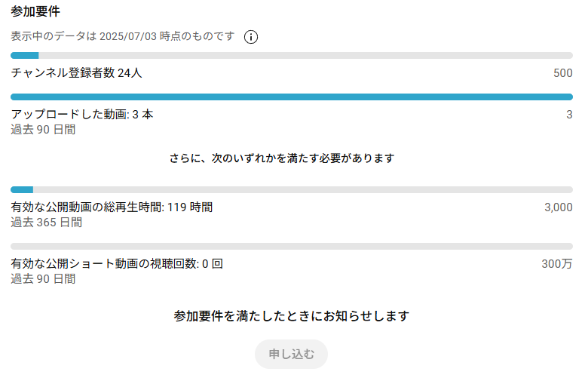Click the channel subscriber count progress bar

coord(292,56)
